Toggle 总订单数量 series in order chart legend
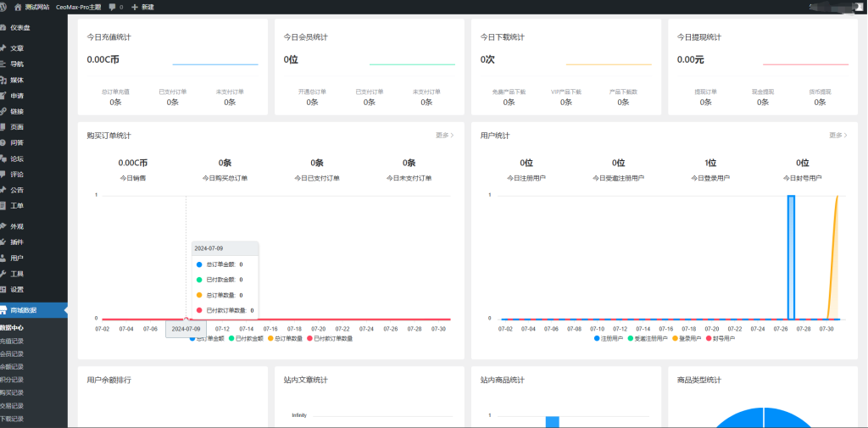The image size is (868, 428). (x=285, y=338)
